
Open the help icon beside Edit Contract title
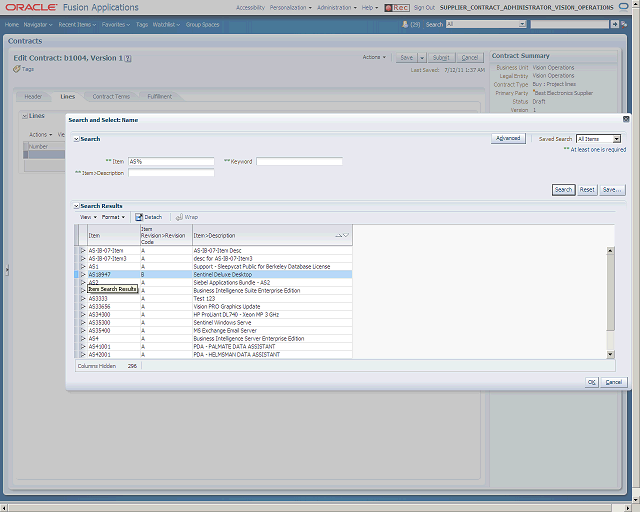tap(128, 58)
